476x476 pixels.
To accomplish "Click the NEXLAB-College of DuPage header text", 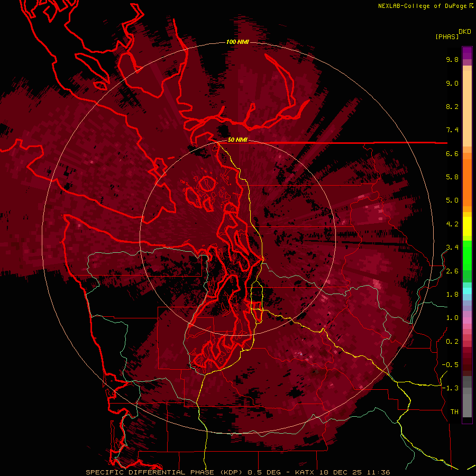I will (423, 6).
